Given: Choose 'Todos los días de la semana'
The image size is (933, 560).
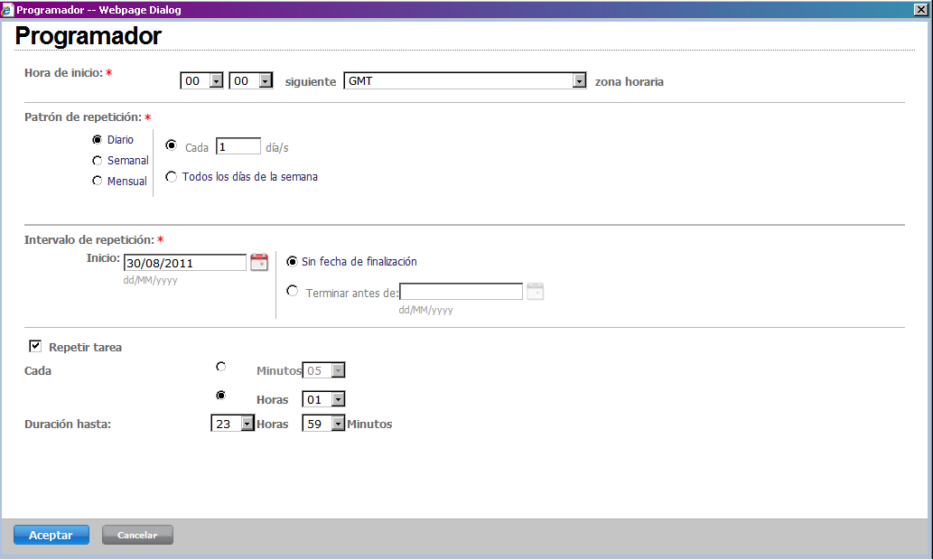Looking at the screenshot, I should point(172,177).
